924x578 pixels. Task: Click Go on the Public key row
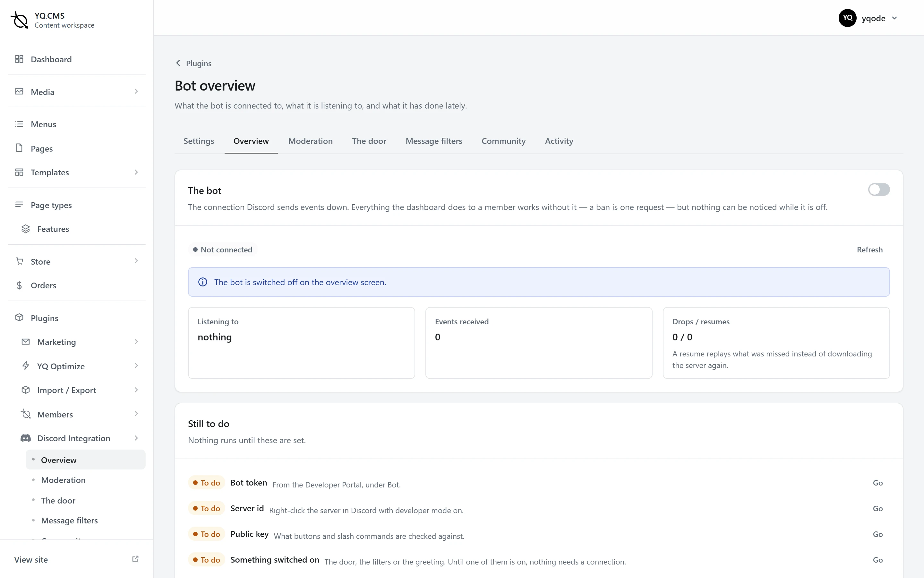tap(877, 534)
